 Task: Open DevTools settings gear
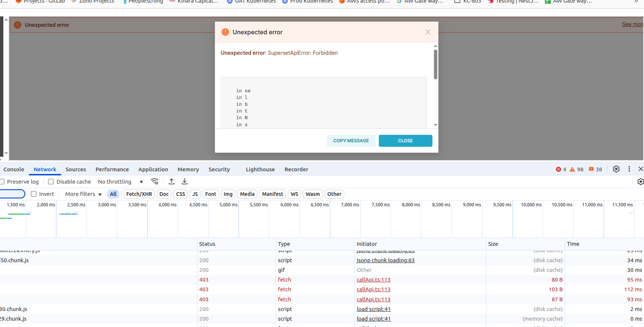(616, 169)
